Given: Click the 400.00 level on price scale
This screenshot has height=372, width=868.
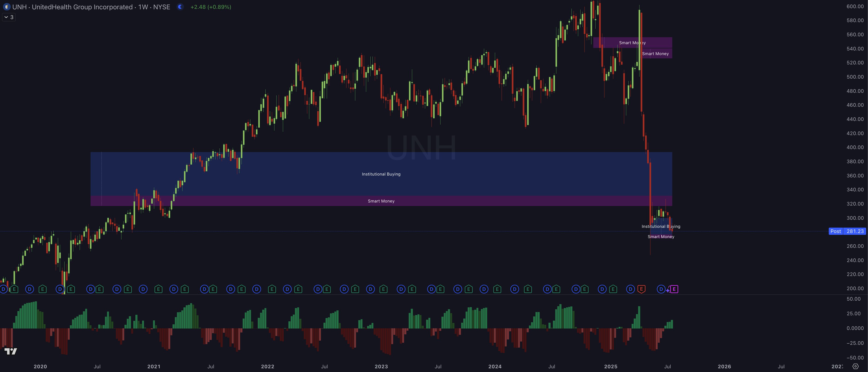Looking at the screenshot, I should (x=855, y=147).
